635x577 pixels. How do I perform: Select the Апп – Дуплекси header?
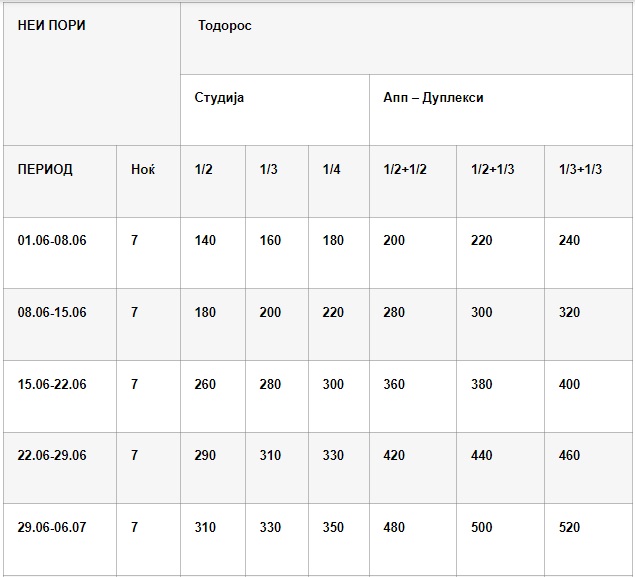[433, 98]
